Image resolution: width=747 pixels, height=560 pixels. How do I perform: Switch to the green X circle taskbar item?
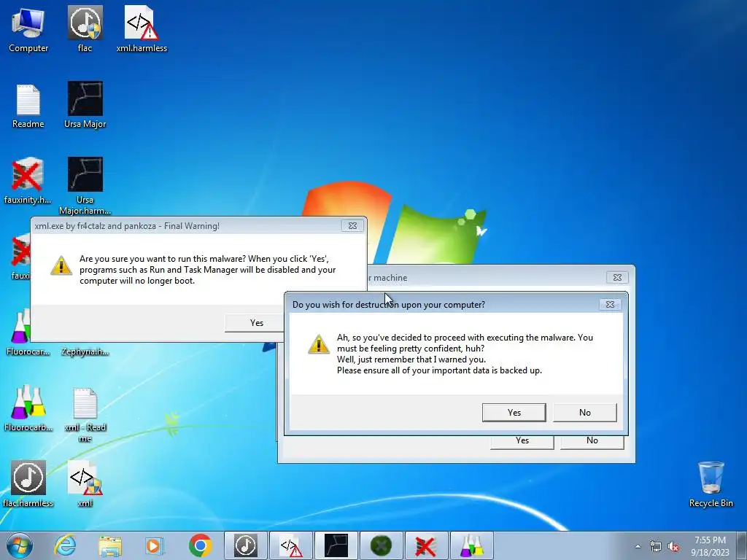[x=381, y=545]
